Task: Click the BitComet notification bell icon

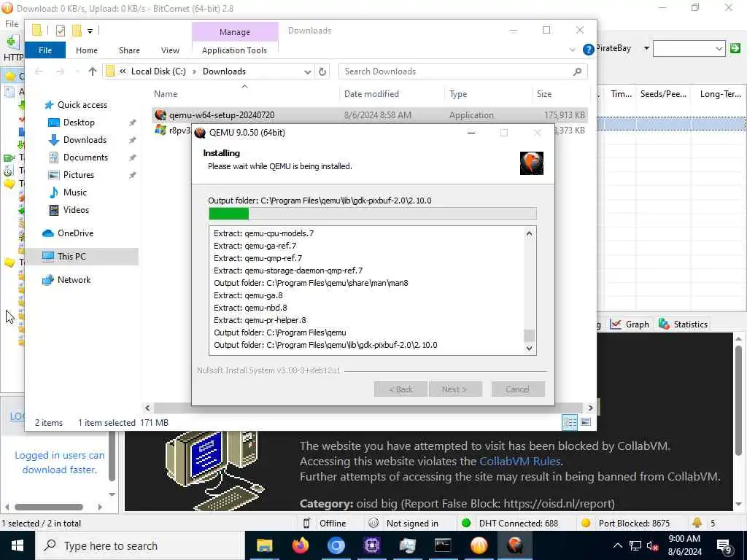Action: pos(697,522)
